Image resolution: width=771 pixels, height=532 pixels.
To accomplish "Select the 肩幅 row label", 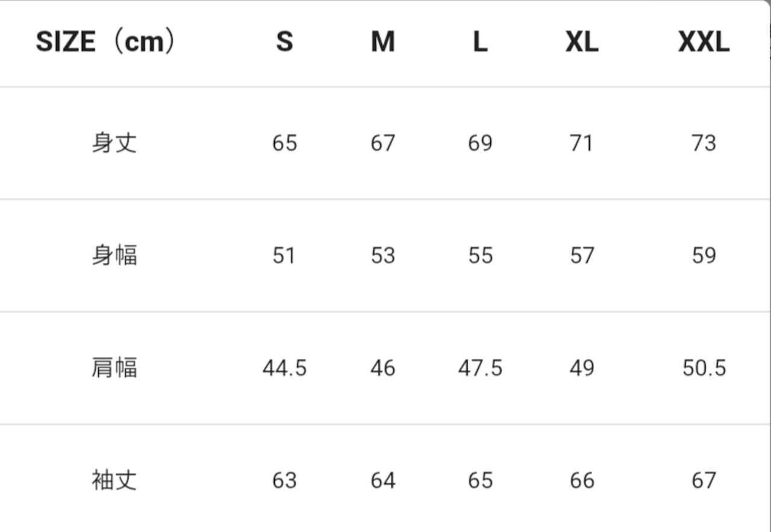I will pos(114,368).
